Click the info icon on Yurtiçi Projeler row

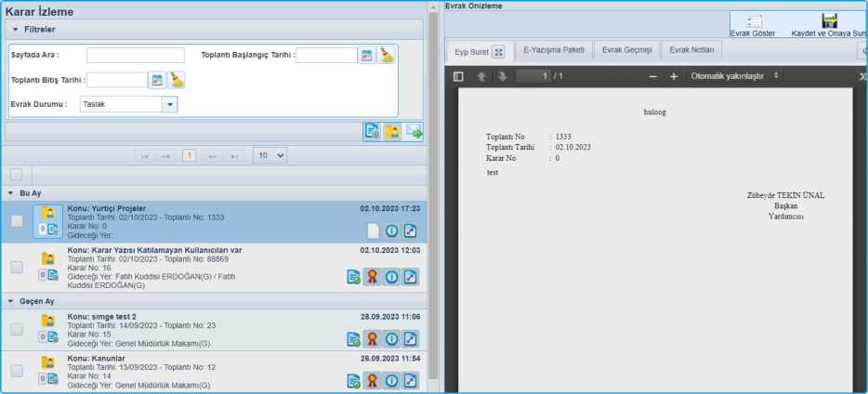pos(391,230)
